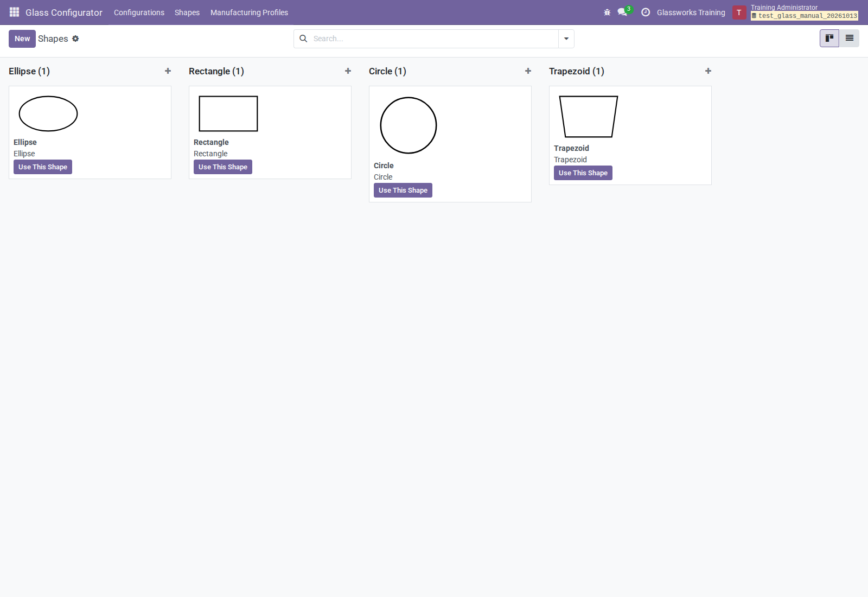Quick-add a record in the Trapezoid column

(x=708, y=71)
